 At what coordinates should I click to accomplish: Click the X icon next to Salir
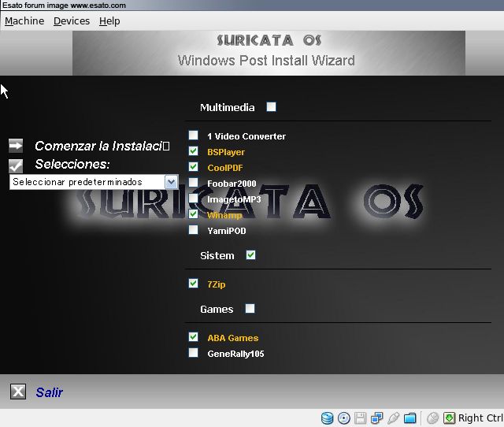click(x=18, y=392)
